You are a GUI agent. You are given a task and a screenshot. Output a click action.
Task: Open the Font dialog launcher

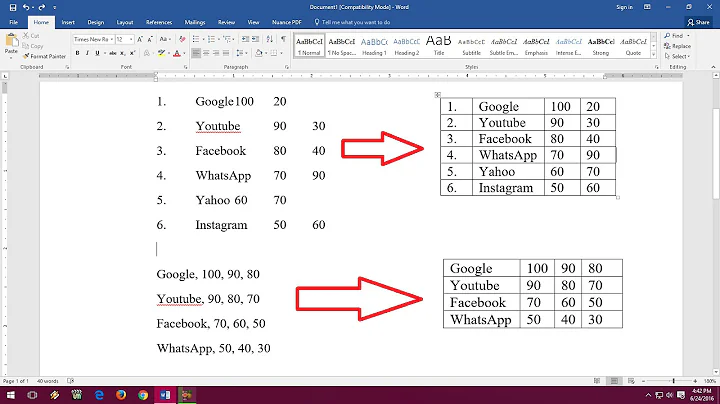(x=186, y=67)
